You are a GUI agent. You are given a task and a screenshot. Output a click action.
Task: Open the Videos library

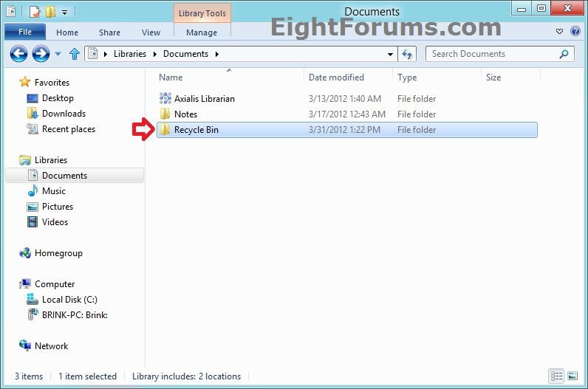55,222
